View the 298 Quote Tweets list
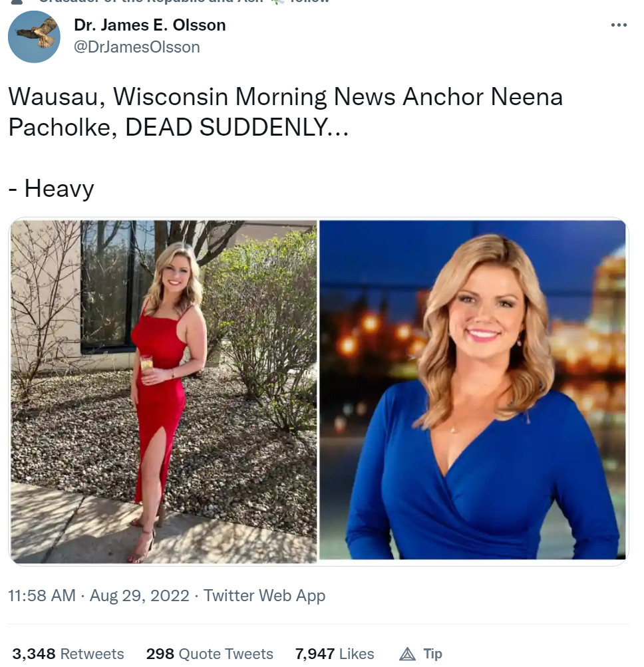This screenshot has height=667, width=644. 210,654
